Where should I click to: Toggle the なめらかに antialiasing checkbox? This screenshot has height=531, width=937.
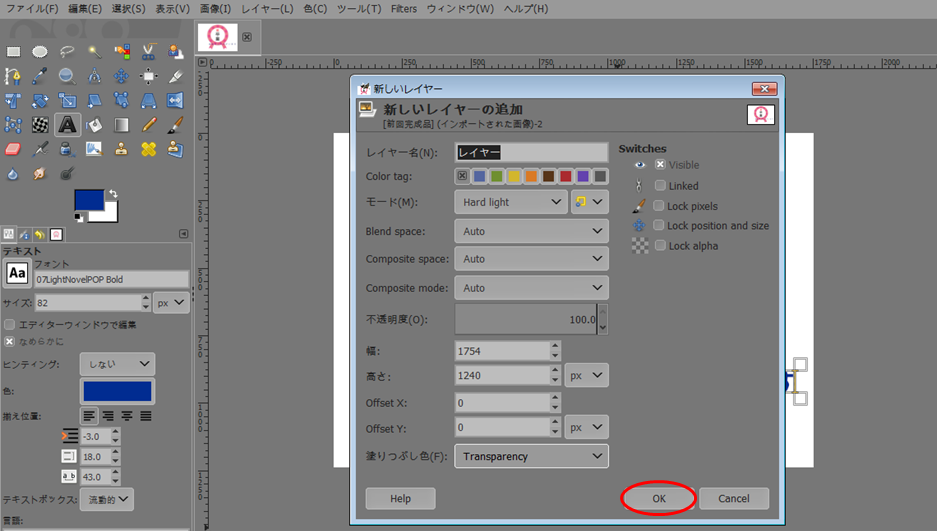pyautogui.click(x=10, y=341)
